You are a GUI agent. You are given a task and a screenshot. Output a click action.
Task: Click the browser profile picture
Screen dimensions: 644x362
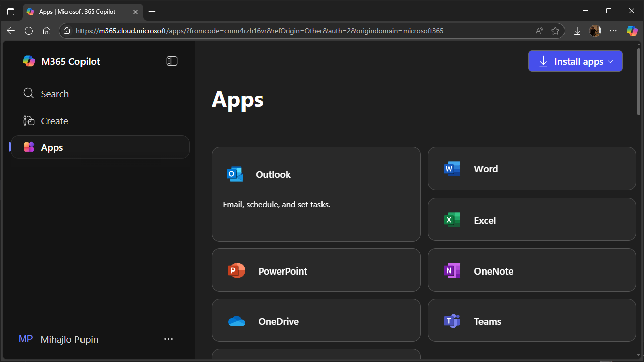pyautogui.click(x=595, y=31)
